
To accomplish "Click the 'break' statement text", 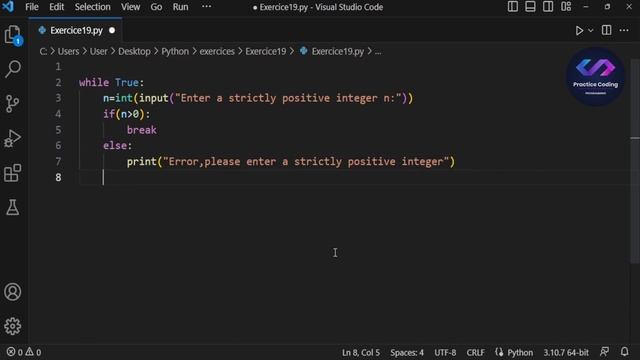I will pyautogui.click(x=141, y=130).
